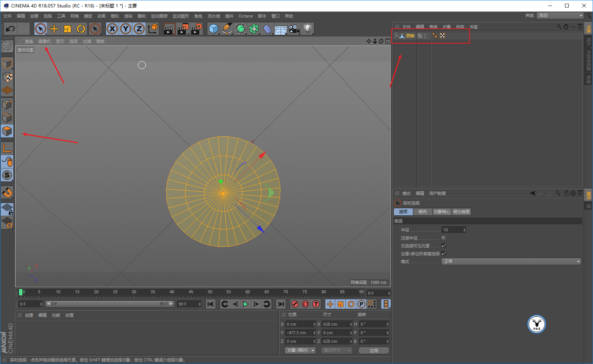Click the blue bend deformer icon
This screenshot has width=593, height=364.
(267, 29)
